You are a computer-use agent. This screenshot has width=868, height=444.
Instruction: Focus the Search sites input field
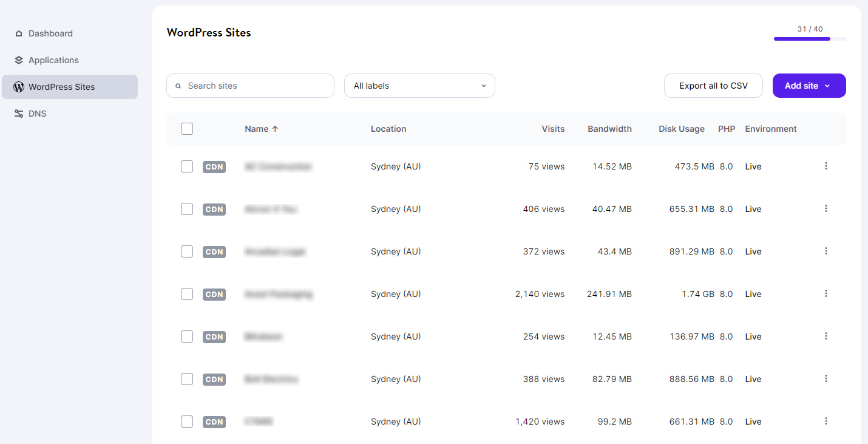pyautogui.click(x=255, y=86)
